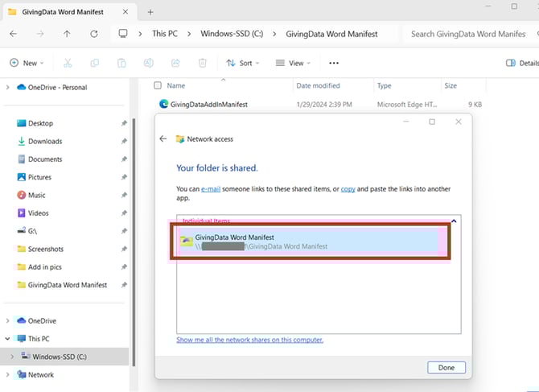Click the Cut scissors icon in toolbar
Image resolution: width=539 pixels, height=392 pixels.
pyautogui.click(x=68, y=63)
